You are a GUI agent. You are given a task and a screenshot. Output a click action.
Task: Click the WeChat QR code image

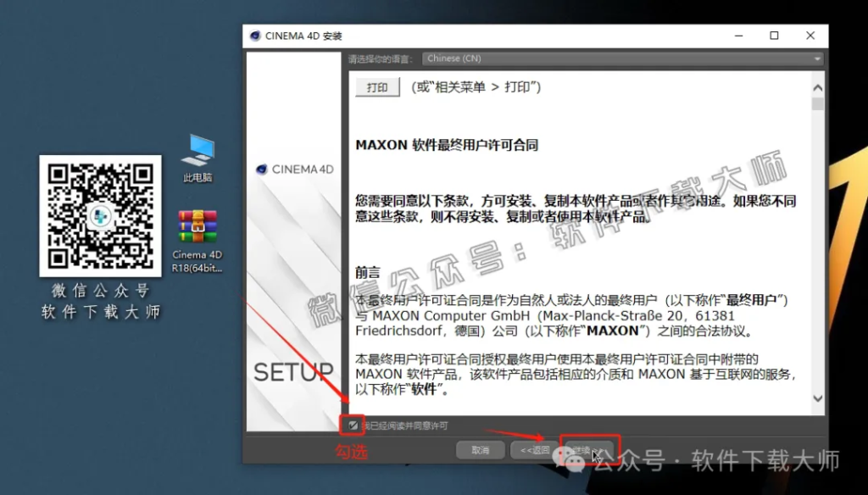click(x=100, y=215)
